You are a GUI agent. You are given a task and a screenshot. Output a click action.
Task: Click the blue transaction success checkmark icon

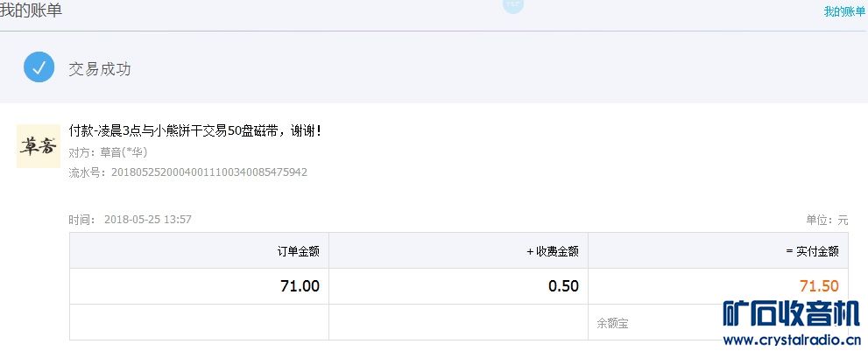(x=39, y=67)
